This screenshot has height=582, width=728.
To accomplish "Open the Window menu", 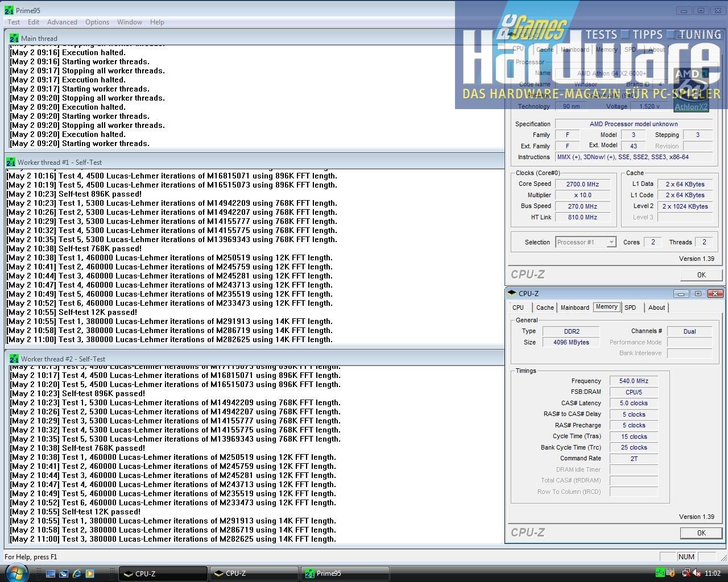I will (130, 22).
